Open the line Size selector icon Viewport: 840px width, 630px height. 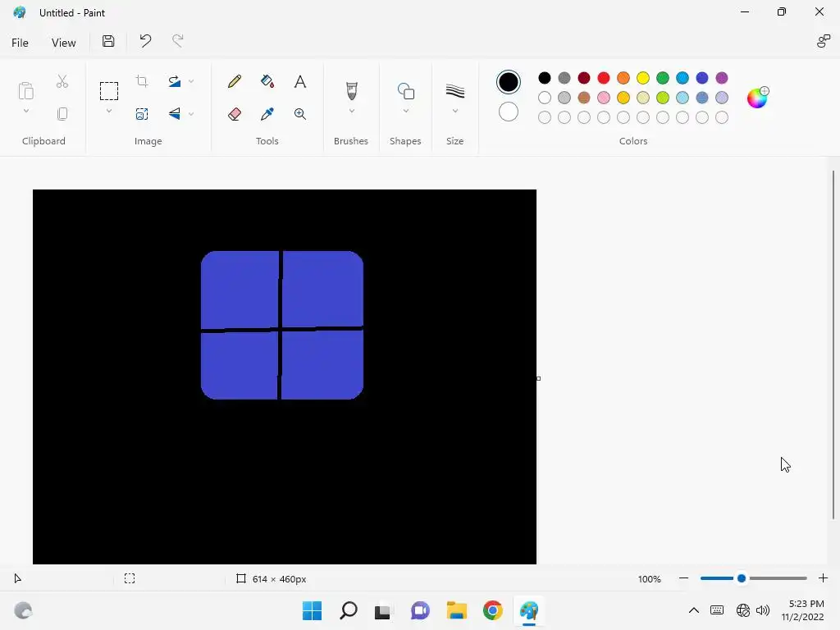tap(454, 91)
